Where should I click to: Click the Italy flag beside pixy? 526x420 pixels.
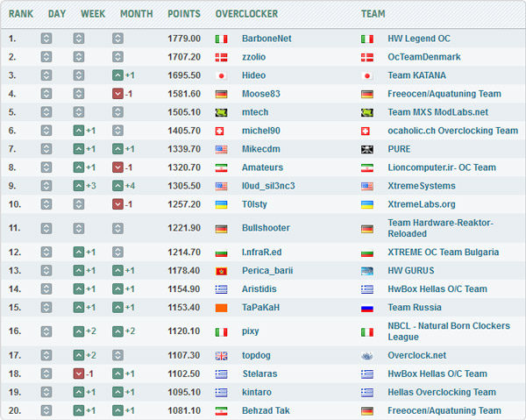[221, 332]
